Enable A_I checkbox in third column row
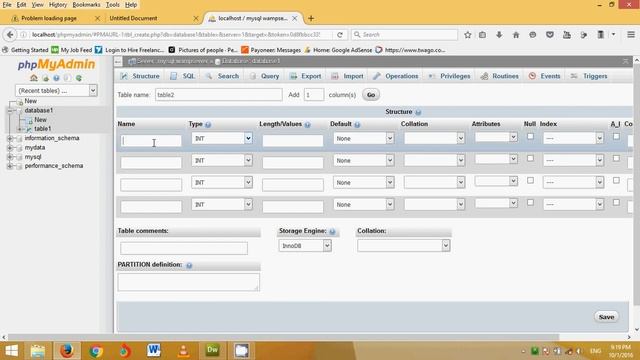 coord(616,180)
